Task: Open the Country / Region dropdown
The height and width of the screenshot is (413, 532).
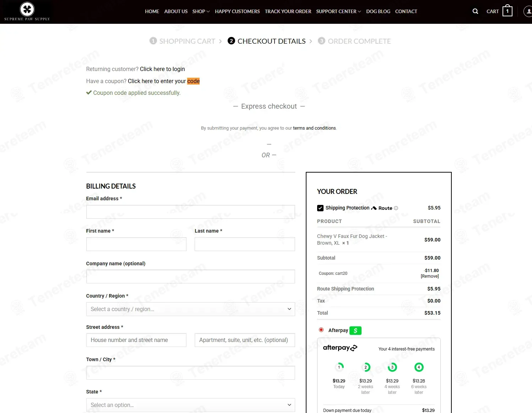Action: click(190, 309)
